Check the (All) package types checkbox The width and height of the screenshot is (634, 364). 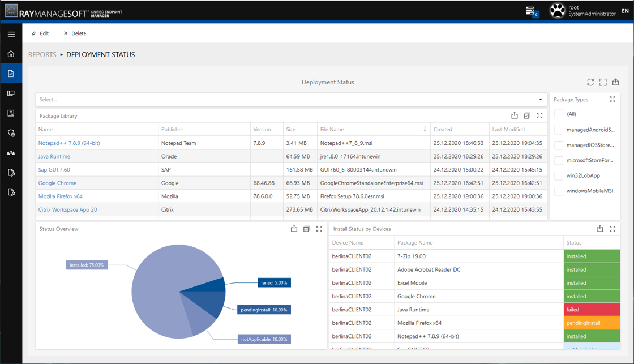tap(558, 114)
